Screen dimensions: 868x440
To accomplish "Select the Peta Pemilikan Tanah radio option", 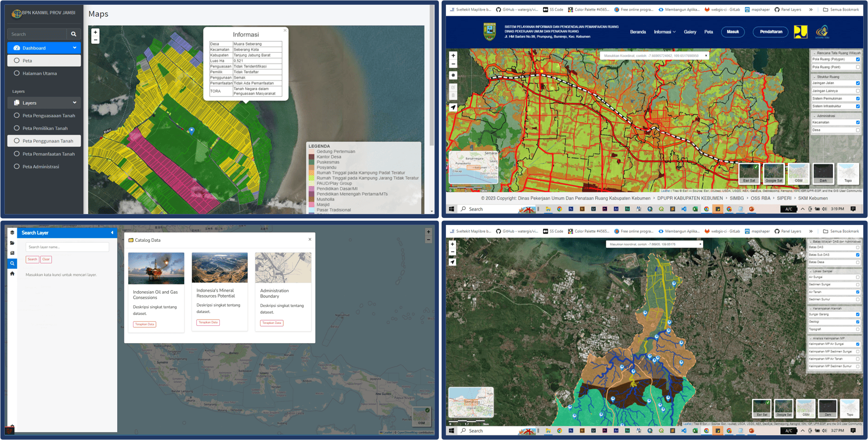I will (x=17, y=128).
